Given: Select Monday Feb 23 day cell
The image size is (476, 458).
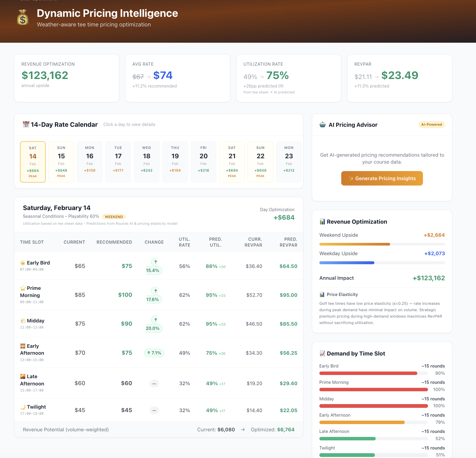Looking at the screenshot, I should click(x=289, y=161).
